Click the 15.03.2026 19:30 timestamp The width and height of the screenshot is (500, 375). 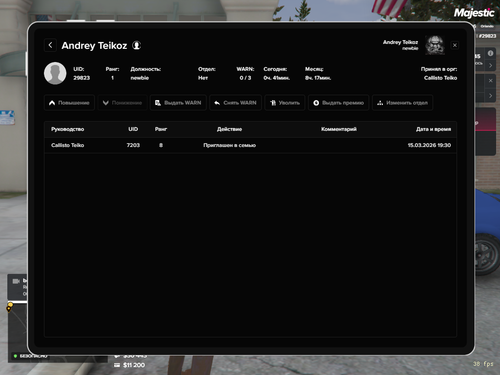(x=429, y=145)
